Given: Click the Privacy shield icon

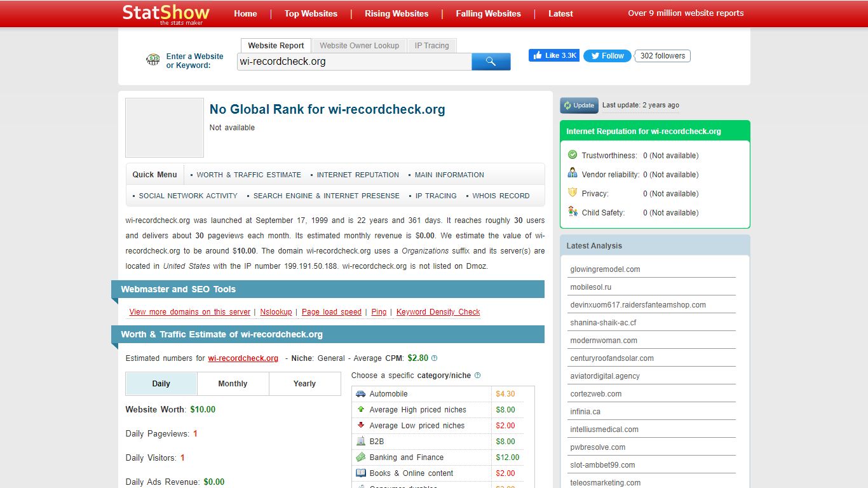Looking at the screenshot, I should [x=573, y=193].
